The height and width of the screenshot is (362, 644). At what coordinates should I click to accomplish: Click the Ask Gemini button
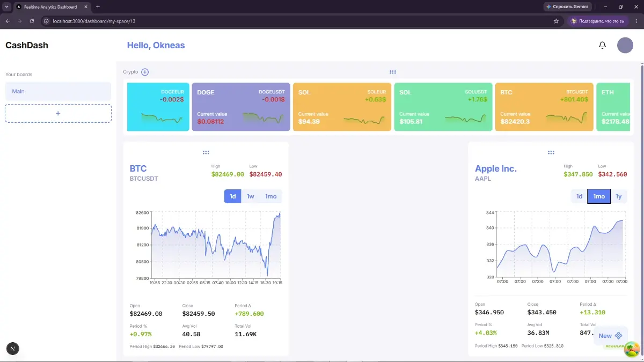tap(567, 7)
